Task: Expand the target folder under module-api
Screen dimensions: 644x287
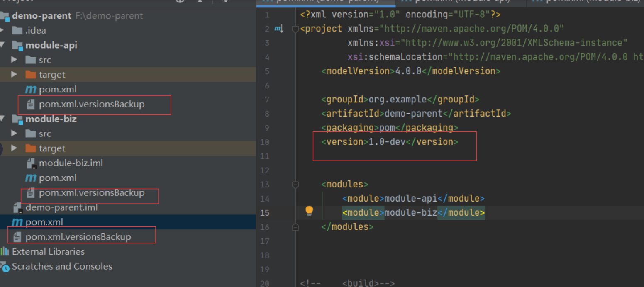Action: pyautogui.click(x=14, y=75)
